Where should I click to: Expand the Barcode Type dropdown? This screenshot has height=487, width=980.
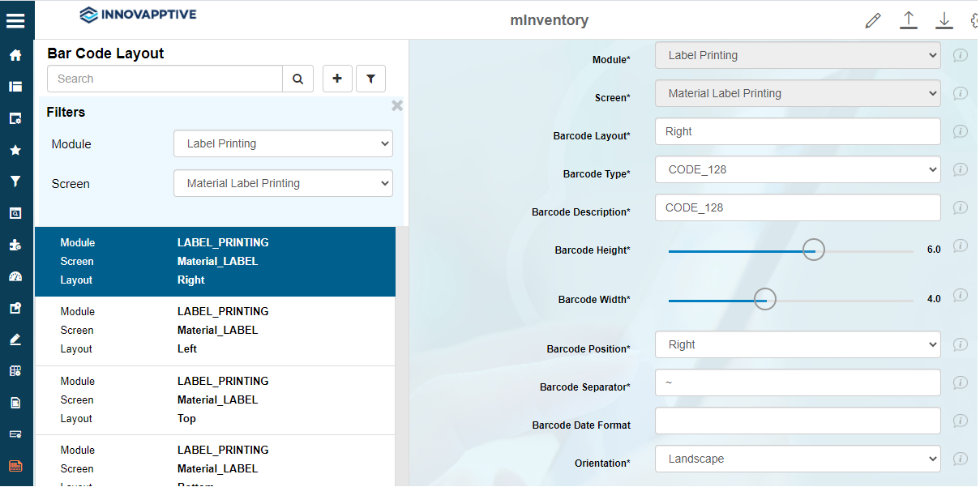coord(798,169)
